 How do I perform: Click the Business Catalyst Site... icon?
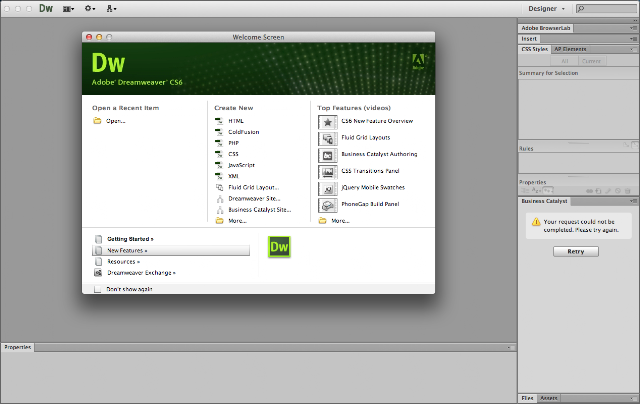[x=220, y=210]
